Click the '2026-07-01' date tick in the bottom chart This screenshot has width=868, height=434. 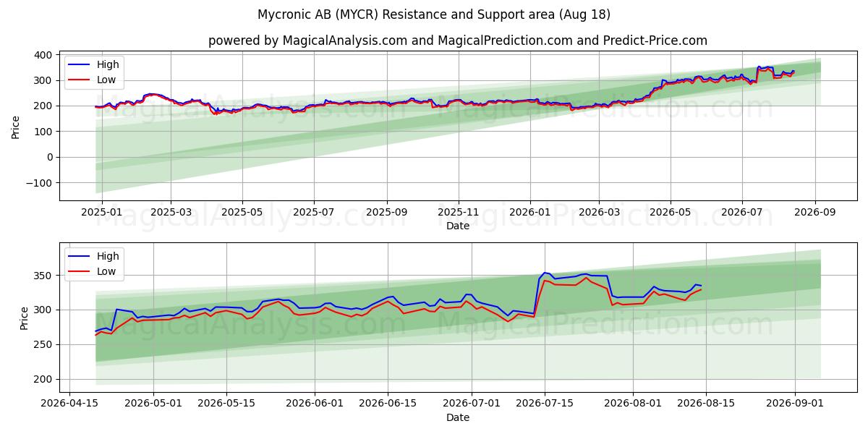coord(472,404)
